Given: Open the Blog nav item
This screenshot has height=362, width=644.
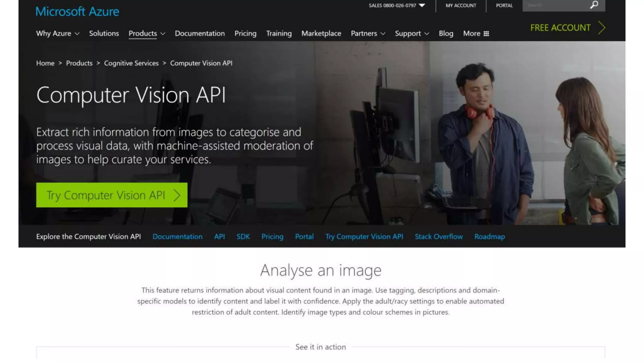Looking at the screenshot, I should click(x=446, y=33).
